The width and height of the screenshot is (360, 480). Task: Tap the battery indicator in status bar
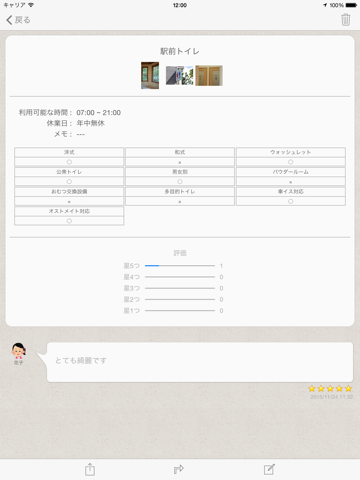click(x=351, y=5)
